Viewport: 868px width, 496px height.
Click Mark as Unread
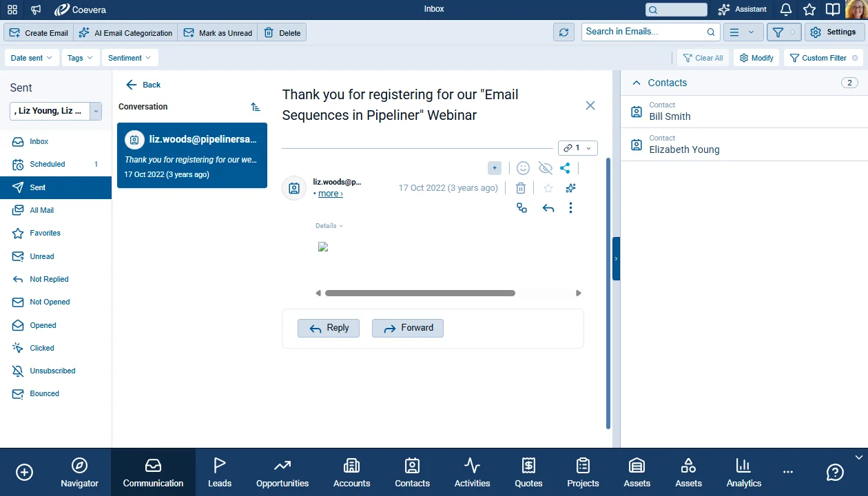(x=218, y=32)
